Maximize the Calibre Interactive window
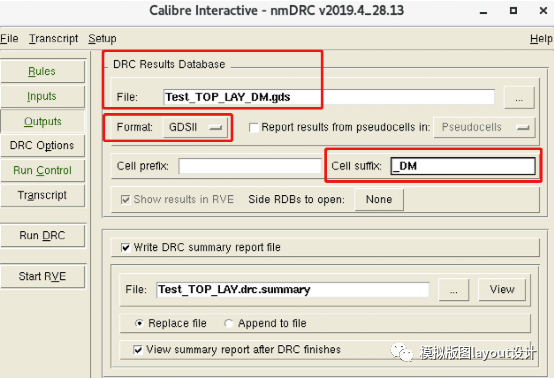554x378 pixels. pos(513,11)
